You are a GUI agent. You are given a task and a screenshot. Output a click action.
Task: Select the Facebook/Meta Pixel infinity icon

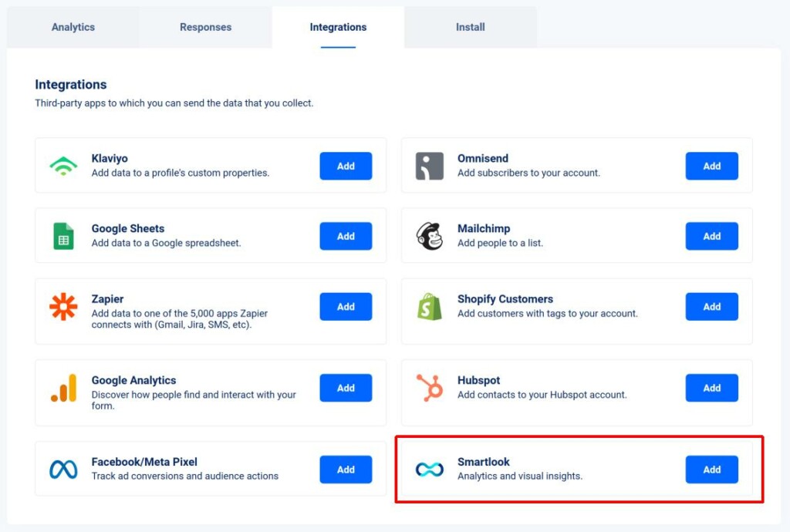click(x=63, y=469)
